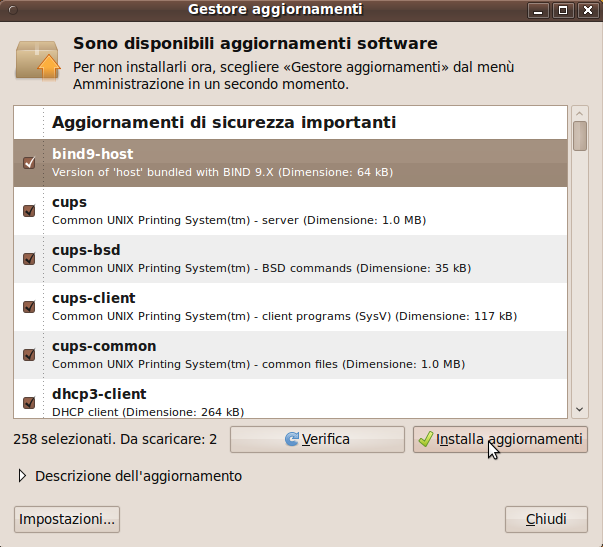603x547 pixels.
Task: Select the cups package name
Action: [x=70, y=202]
